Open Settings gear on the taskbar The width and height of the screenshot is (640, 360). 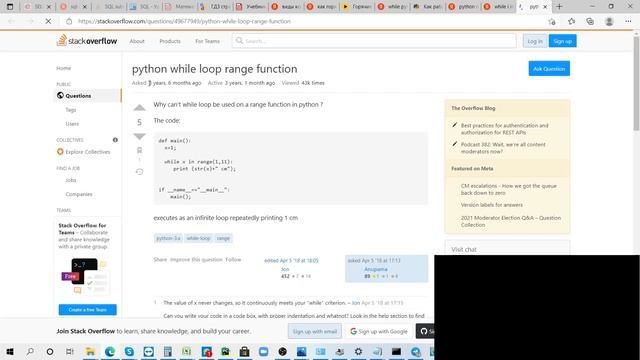pyautogui.click(x=358, y=351)
